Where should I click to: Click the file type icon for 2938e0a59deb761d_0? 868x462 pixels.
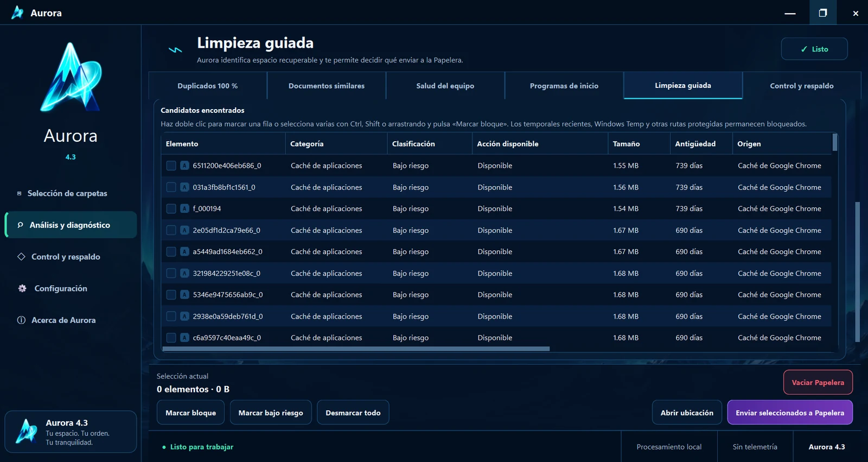point(184,316)
